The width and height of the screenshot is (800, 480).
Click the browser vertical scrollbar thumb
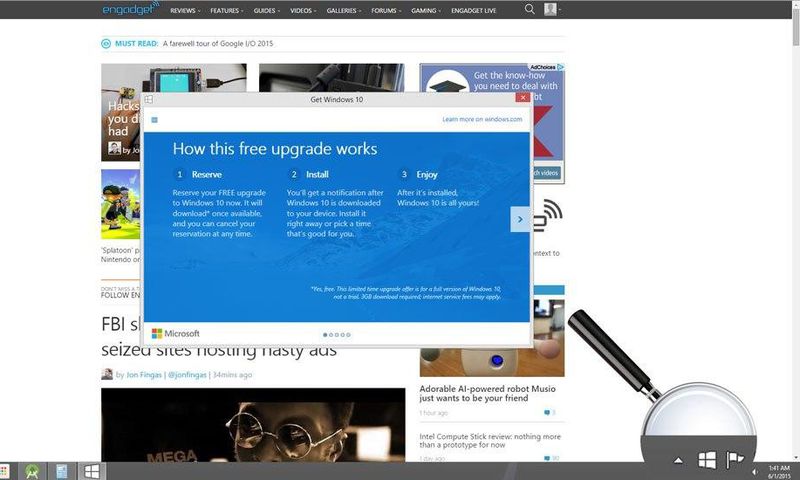point(796,28)
